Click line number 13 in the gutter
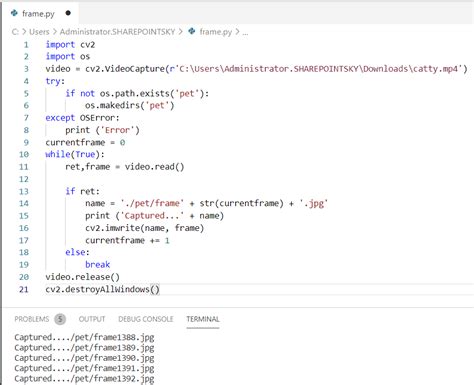 coord(24,192)
